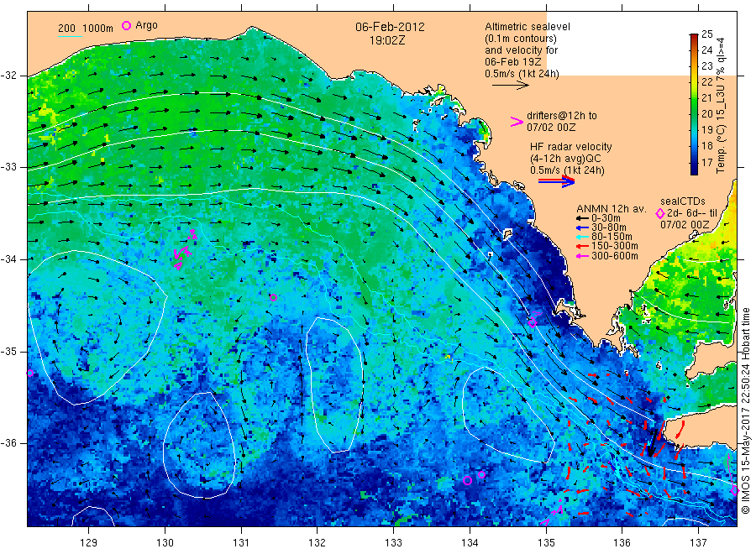Click the '06-Feb 19Z' text

(513, 62)
